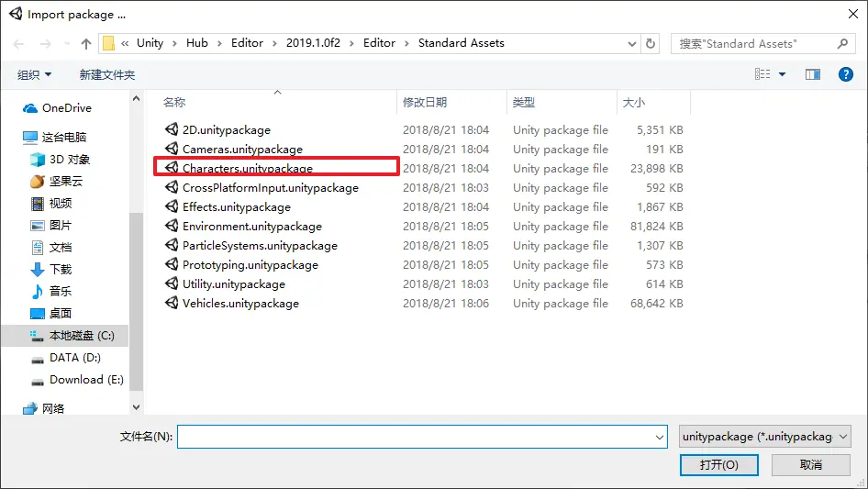
Task: Expand the chevron after Hub breadcrumb
Action: point(219,43)
